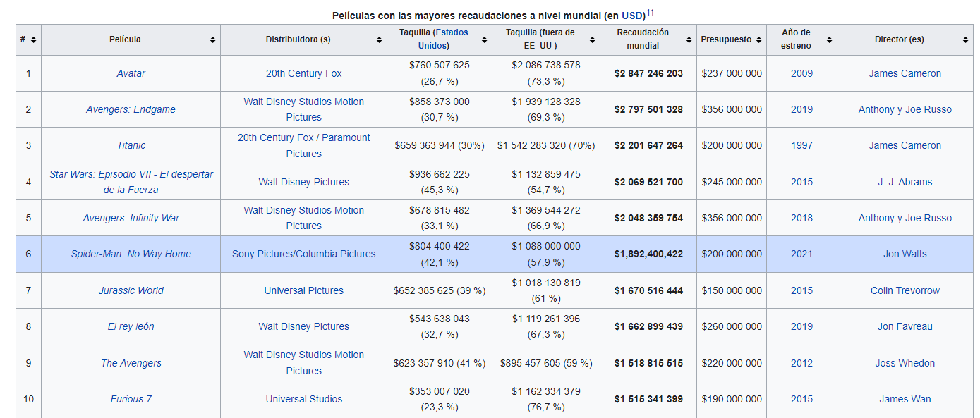This screenshot has width=980, height=418.
Task: Open 20th Century Fox link in Avatar row
Action: point(304,73)
